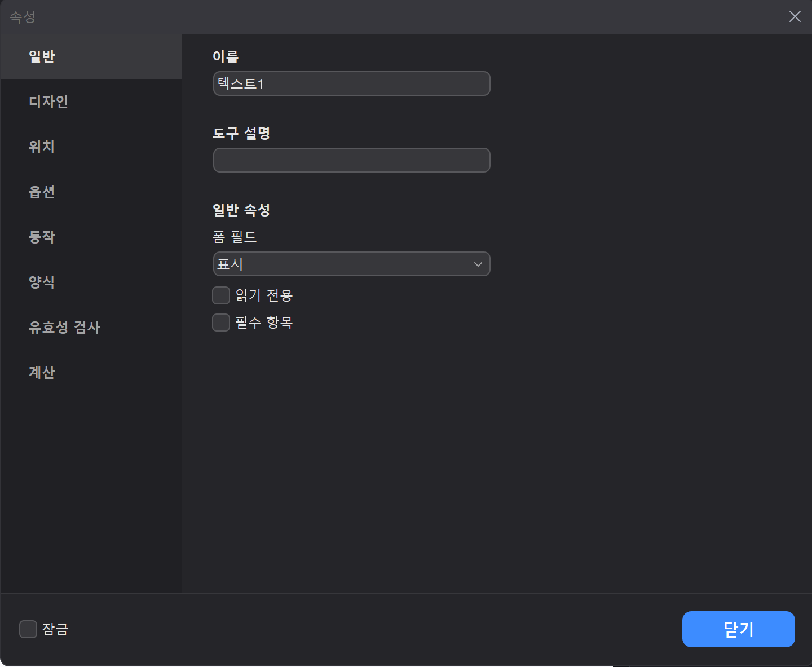Check the 필수 항목 checkbox
The image size is (812, 667).
point(221,323)
